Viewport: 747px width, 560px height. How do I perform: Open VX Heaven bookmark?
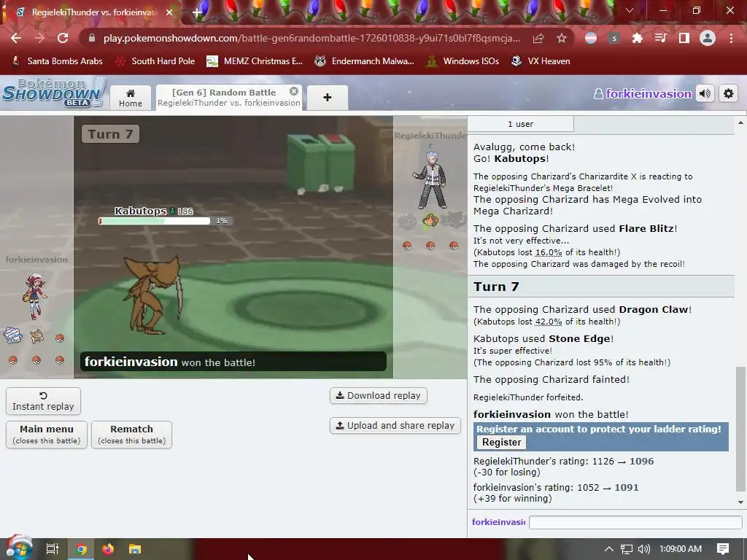pos(541,61)
